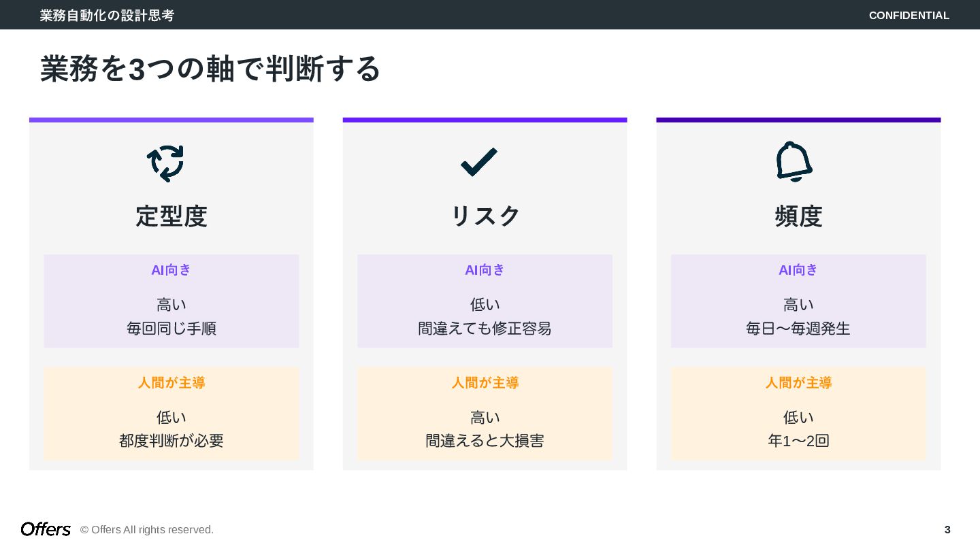Select the 頻度 card heading
980x551 pixels.
(798, 216)
